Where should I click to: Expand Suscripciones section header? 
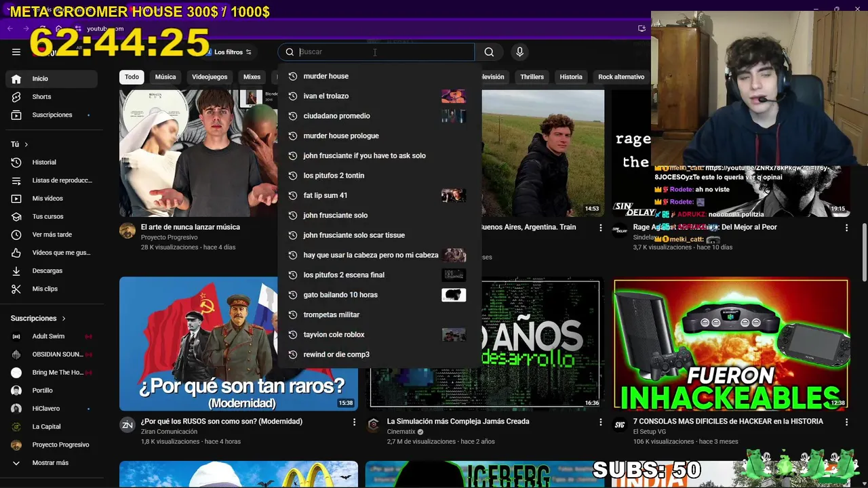[39, 319]
